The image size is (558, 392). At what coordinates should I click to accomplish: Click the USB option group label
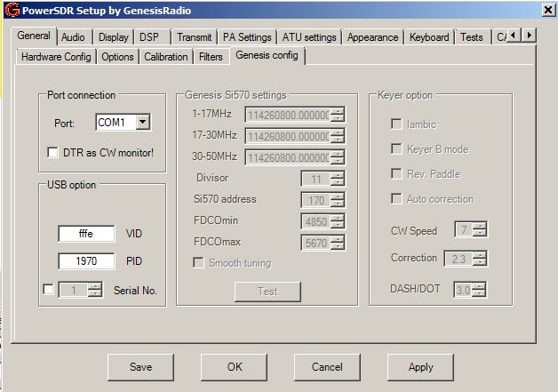[x=72, y=185]
